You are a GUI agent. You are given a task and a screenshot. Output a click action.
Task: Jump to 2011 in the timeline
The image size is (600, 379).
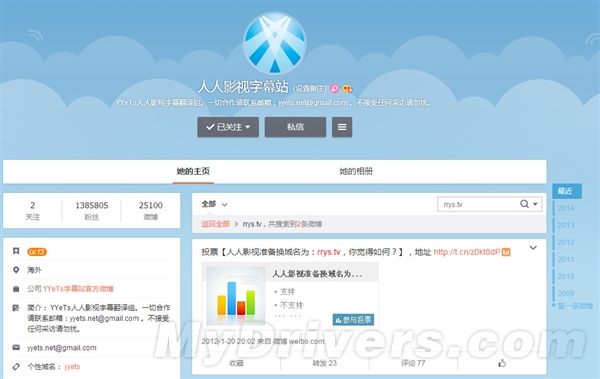tap(566, 259)
